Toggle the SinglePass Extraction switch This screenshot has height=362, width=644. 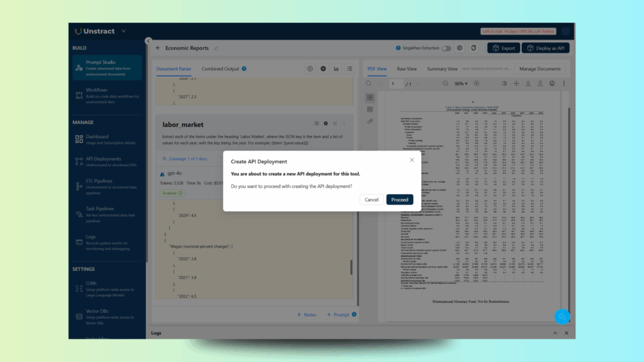446,48
